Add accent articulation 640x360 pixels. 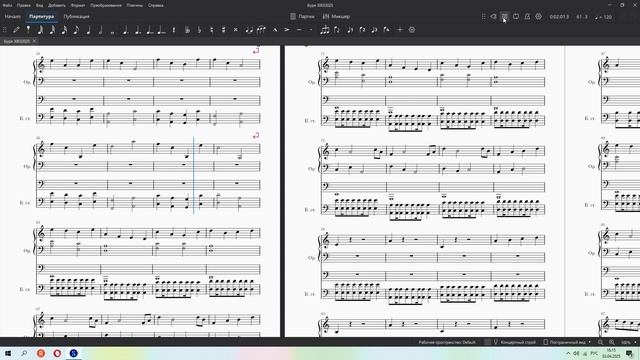coord(287,29)
